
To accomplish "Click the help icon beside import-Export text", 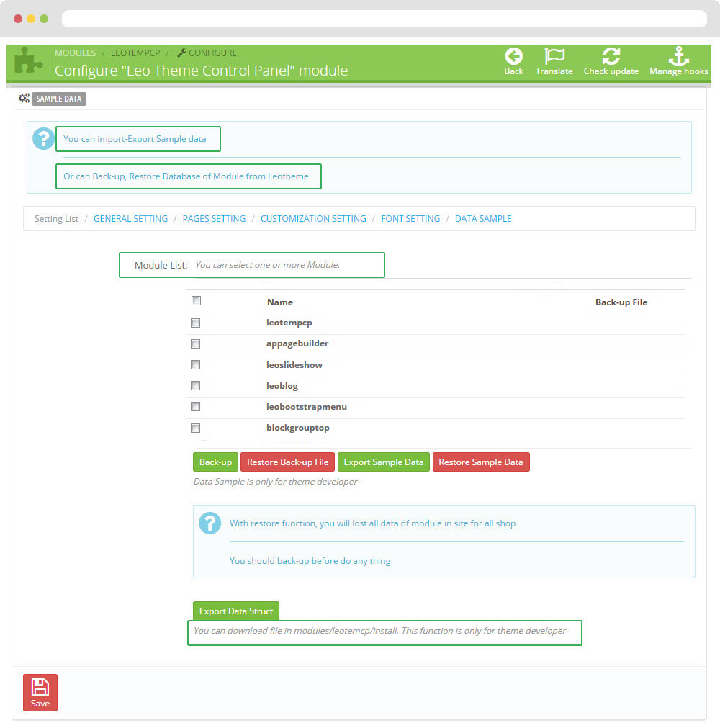I will click(43, 138).
